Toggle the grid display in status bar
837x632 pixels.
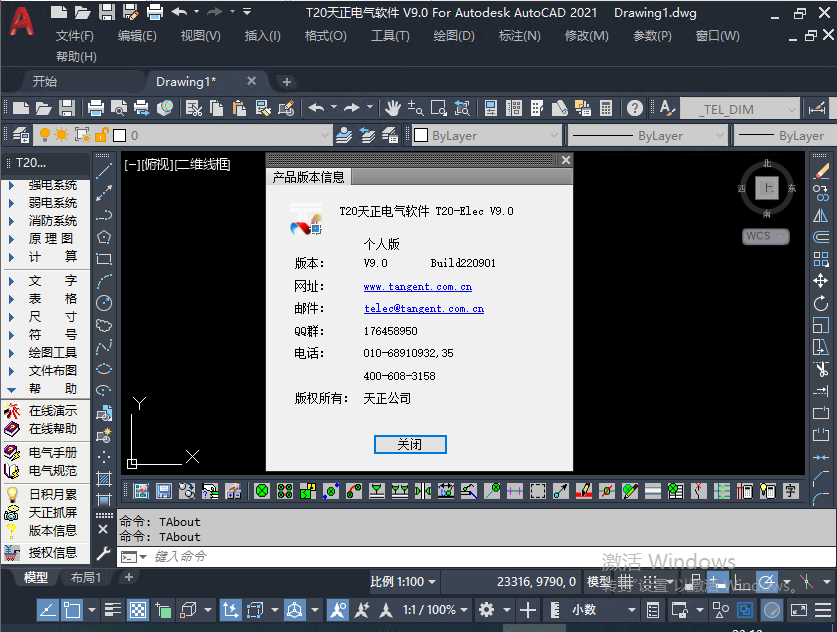pyautogui.click(x=625, y=581)
